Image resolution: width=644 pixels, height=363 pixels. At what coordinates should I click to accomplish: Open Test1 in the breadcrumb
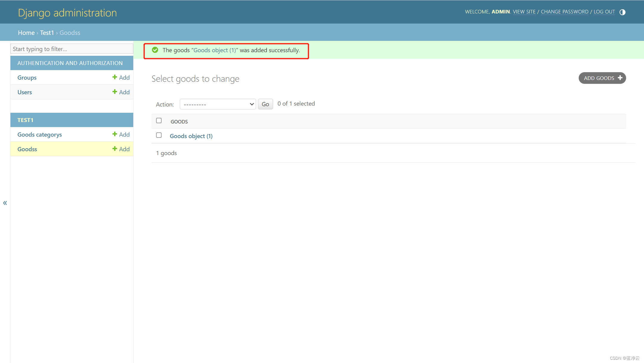(47, 33)
